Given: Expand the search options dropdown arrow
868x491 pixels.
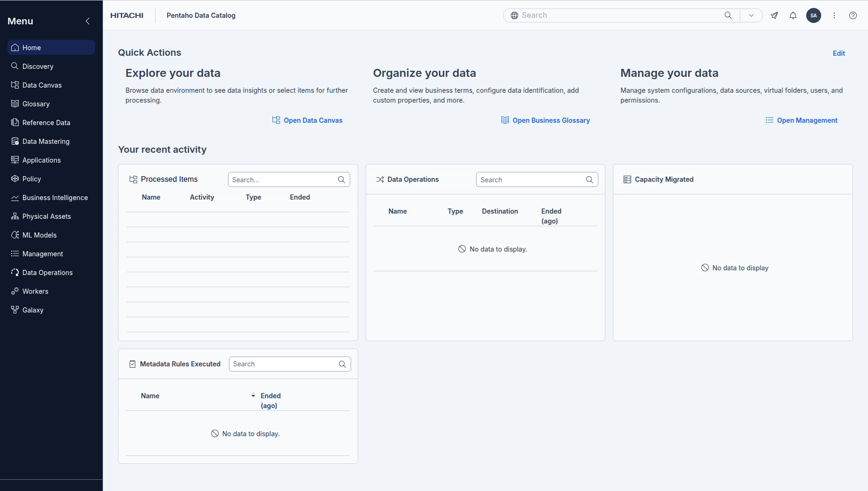Looking at the screenshot, I should pyautogui.click(x=751, y=15).
